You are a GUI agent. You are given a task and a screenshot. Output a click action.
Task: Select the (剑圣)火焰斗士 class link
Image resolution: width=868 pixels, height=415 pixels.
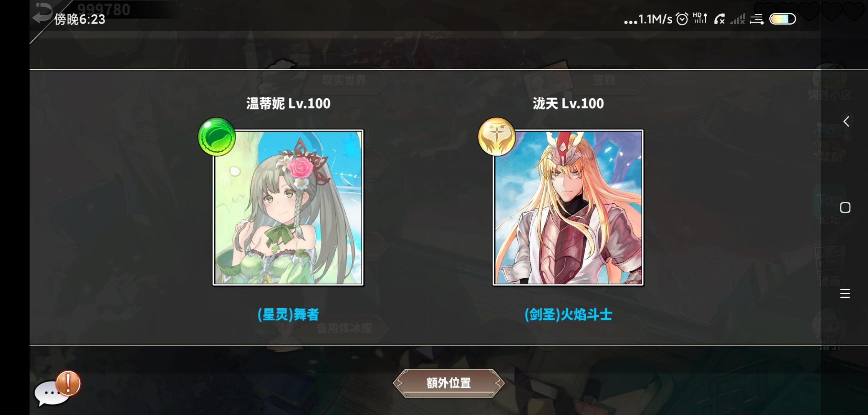(x=568, y=315)
